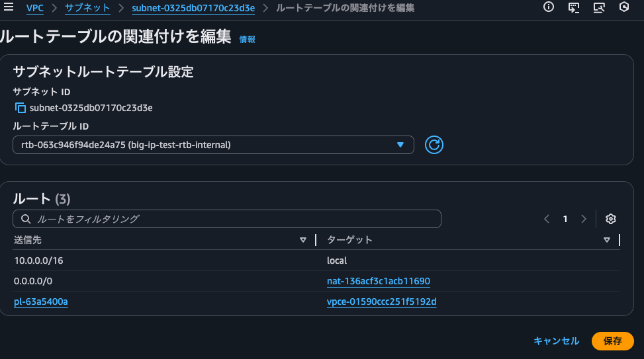
Task: Click the search magnifier in routes filter
Action: (x=26, y=219)
